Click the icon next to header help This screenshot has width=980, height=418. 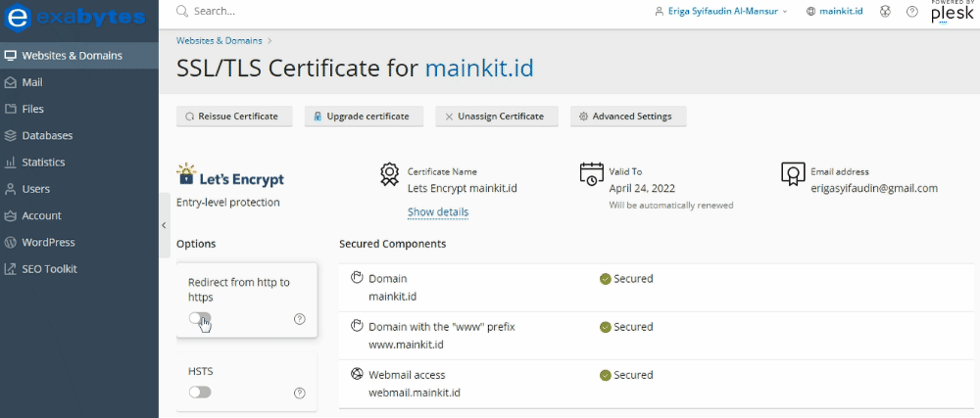coord(885,11)
